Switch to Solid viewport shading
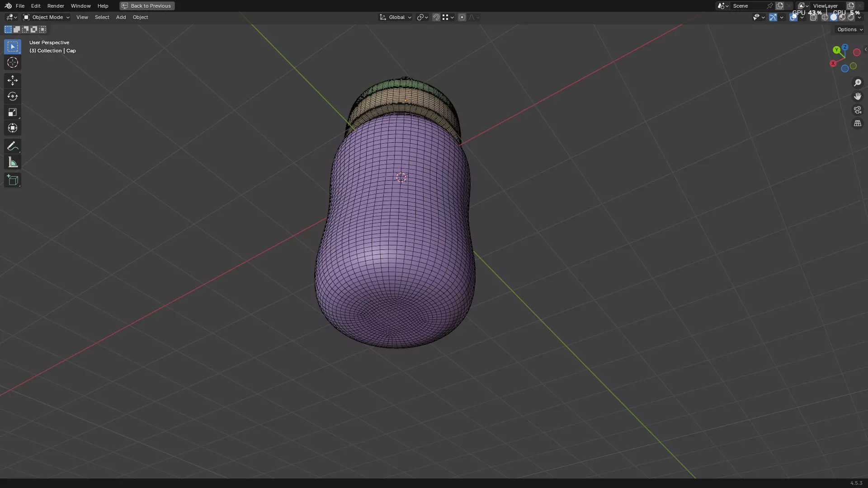The image size is (868, 488). click(x=834, y=17)
